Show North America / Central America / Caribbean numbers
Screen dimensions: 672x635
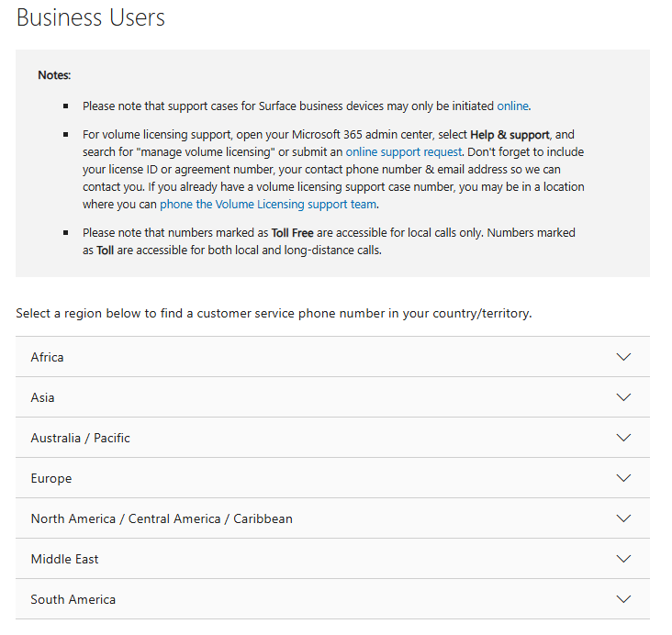pyautogui.click(x=162, y=518)
